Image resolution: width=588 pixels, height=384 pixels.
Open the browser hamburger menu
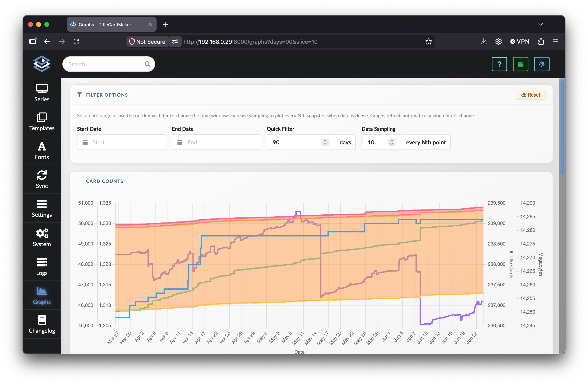click(x=556, y=41)
